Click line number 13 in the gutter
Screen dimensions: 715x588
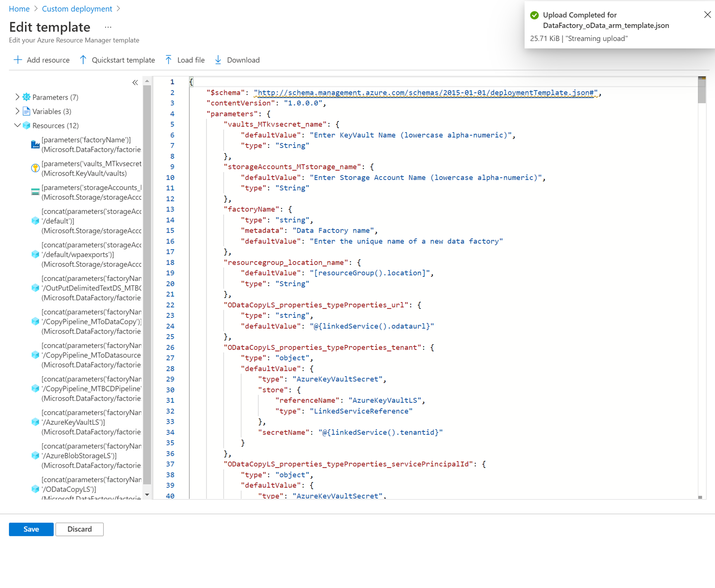tap(170, 209)
